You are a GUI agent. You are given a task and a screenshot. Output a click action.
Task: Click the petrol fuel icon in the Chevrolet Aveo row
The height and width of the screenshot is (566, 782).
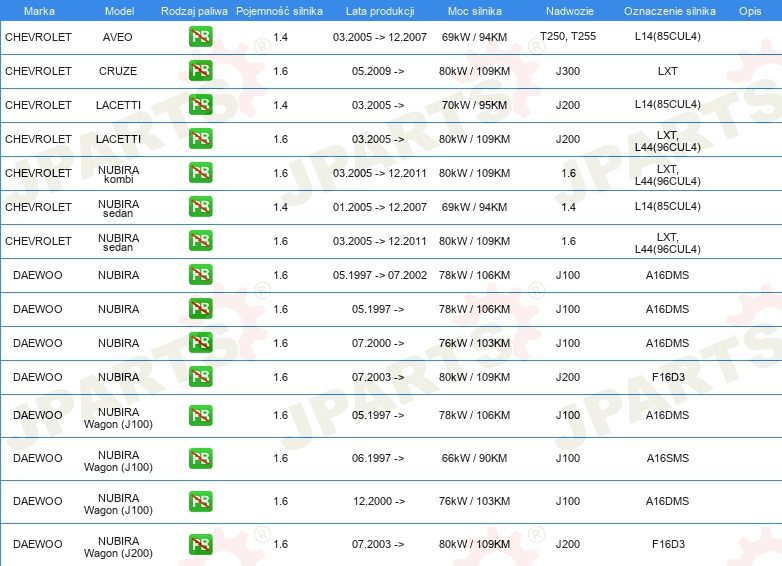[x=200, y=37]
